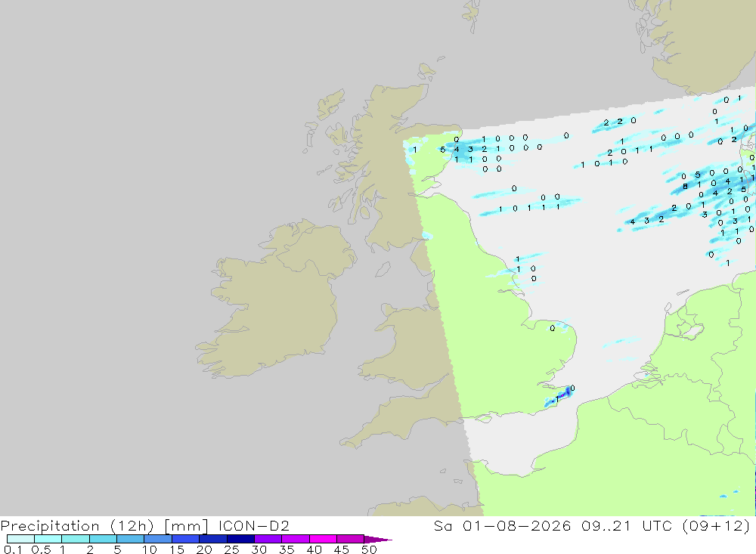The width and height of the screenshot is (756, 554).
Task: Click the "45" legend value label
Action: coord(342,549)
